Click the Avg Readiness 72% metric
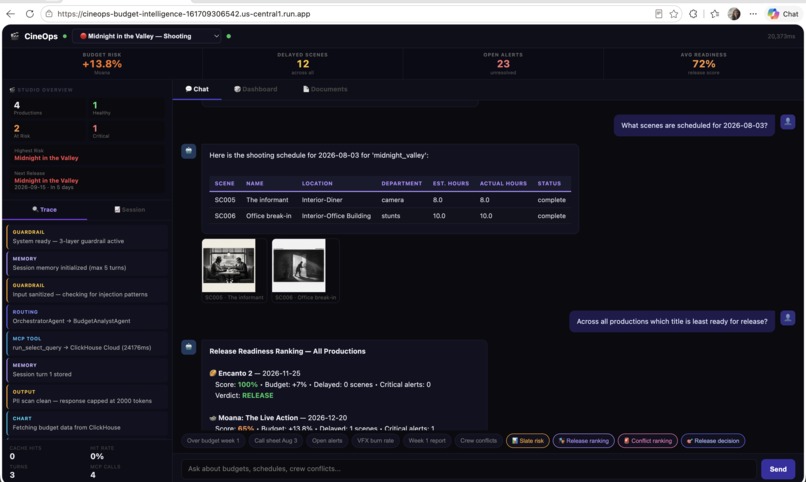806x482 pixels. tap(703, 64)
